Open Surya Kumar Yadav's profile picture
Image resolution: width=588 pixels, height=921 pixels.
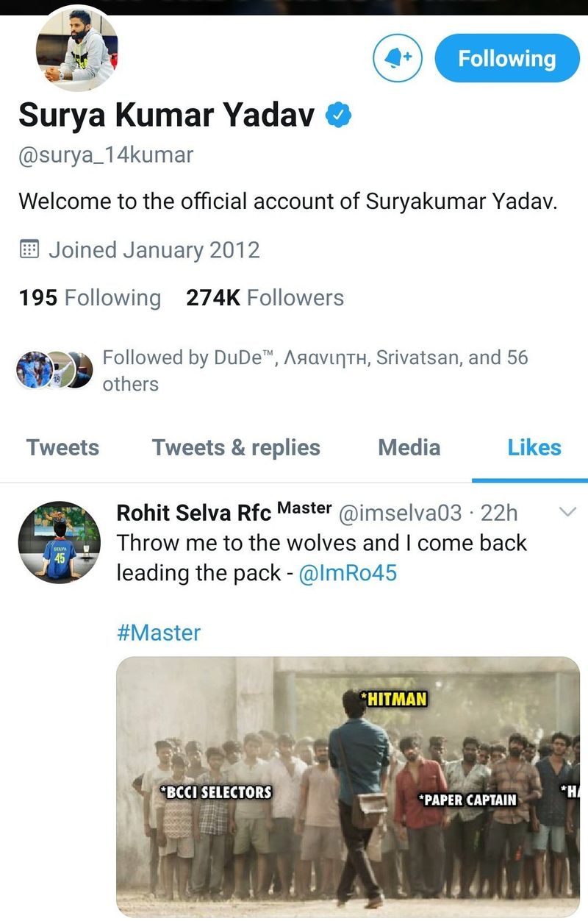[76, 49]
